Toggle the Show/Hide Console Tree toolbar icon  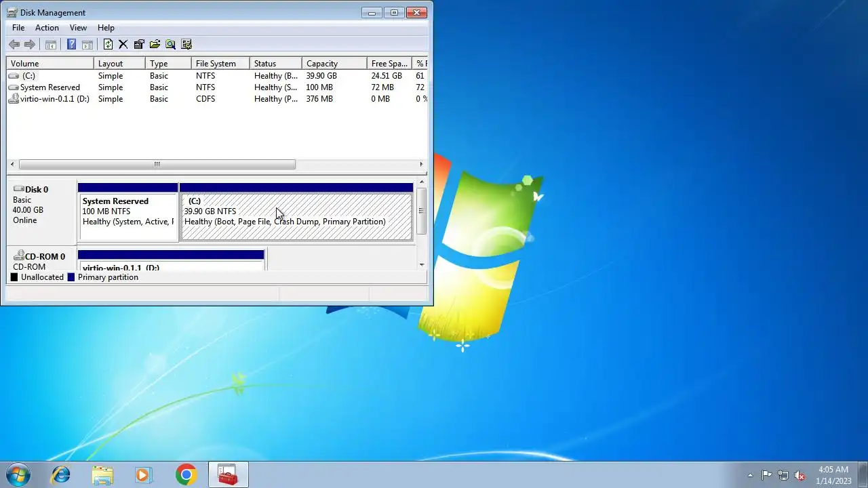click(x=51, y=45)
